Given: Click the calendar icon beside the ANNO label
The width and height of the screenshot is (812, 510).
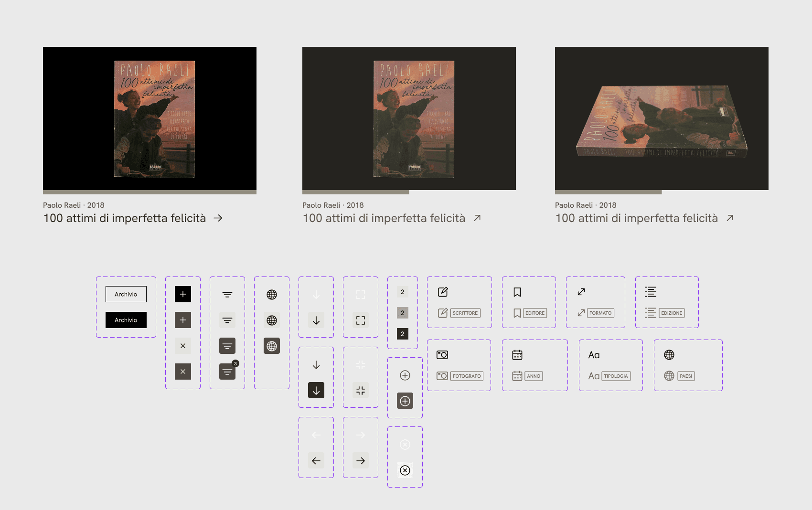Looking at the screenshot, I should point(517,376).
